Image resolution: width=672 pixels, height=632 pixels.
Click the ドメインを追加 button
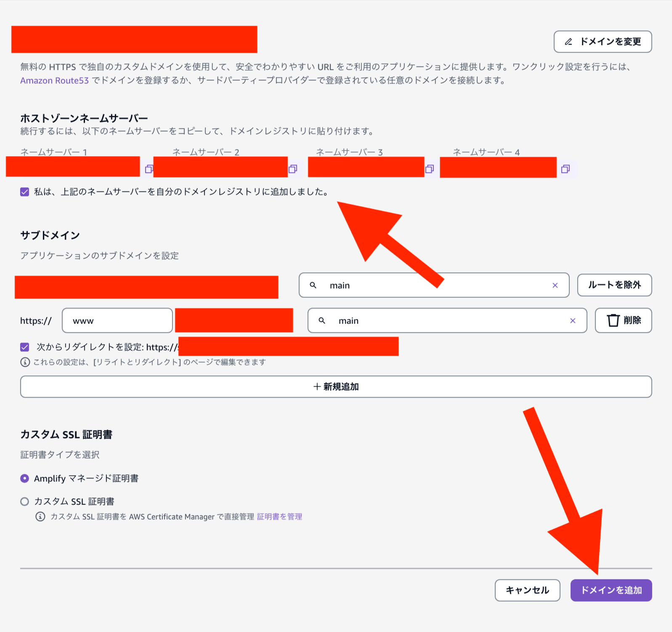tap(611, 590)
